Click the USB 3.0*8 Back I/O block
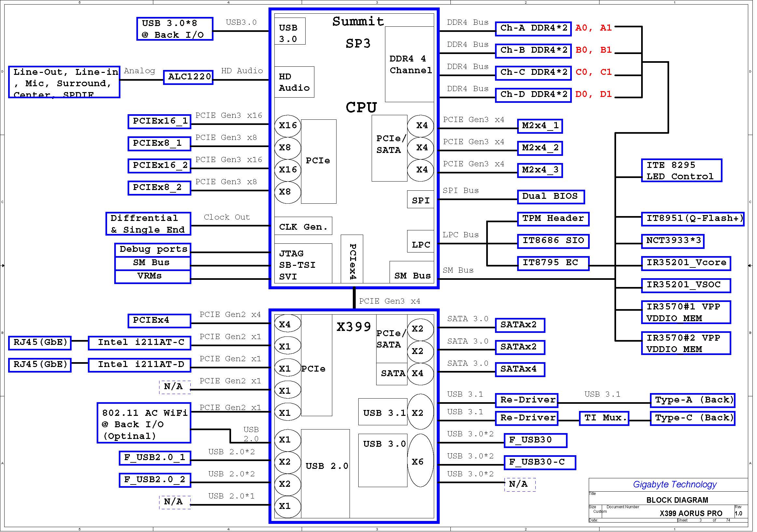 (175, 29)
